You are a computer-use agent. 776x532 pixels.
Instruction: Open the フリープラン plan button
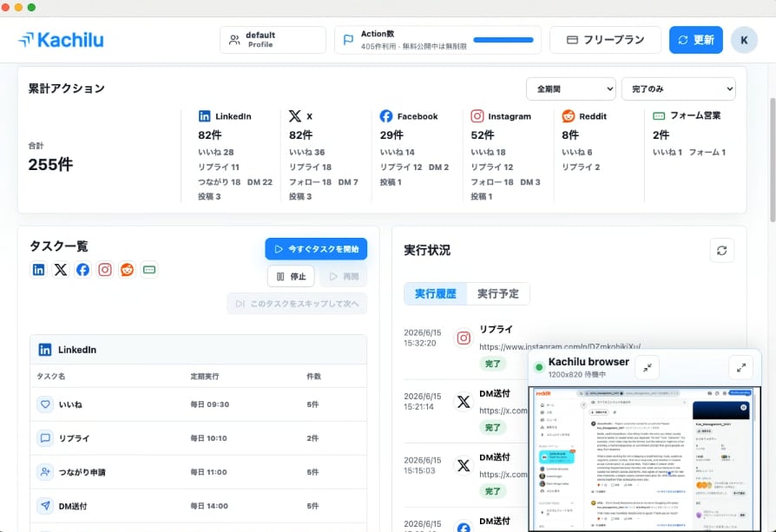pos(605,40)
